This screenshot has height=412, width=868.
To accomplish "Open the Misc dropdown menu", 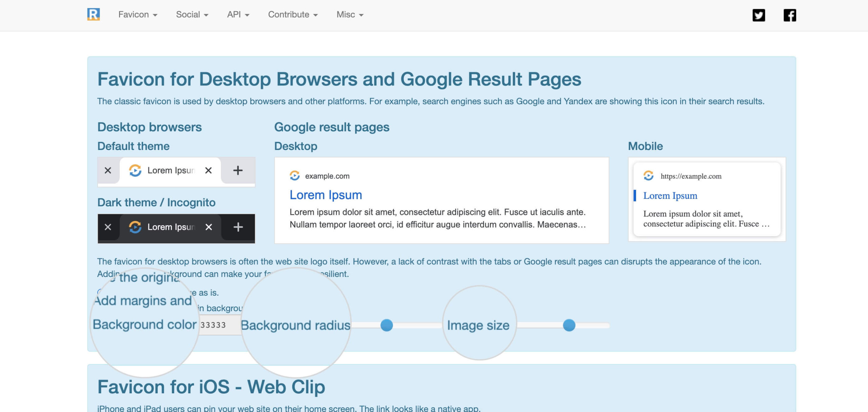I will (x=350, y=15).
